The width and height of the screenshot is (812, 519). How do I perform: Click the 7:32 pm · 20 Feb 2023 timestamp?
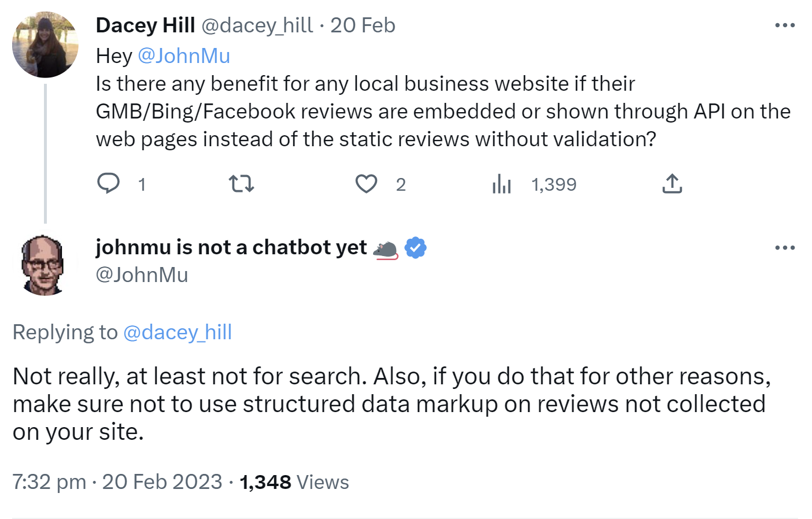click(117, 482)
